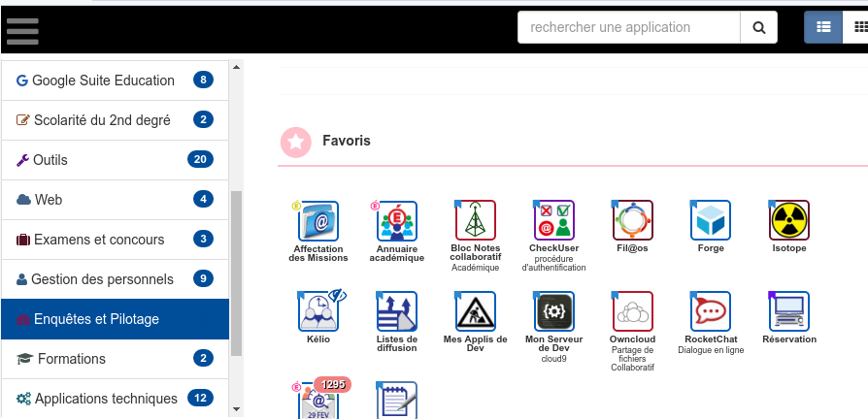Open the Affectation des Missions app
The width and height of the screenshot is (868, 419).
pos(318,221)
